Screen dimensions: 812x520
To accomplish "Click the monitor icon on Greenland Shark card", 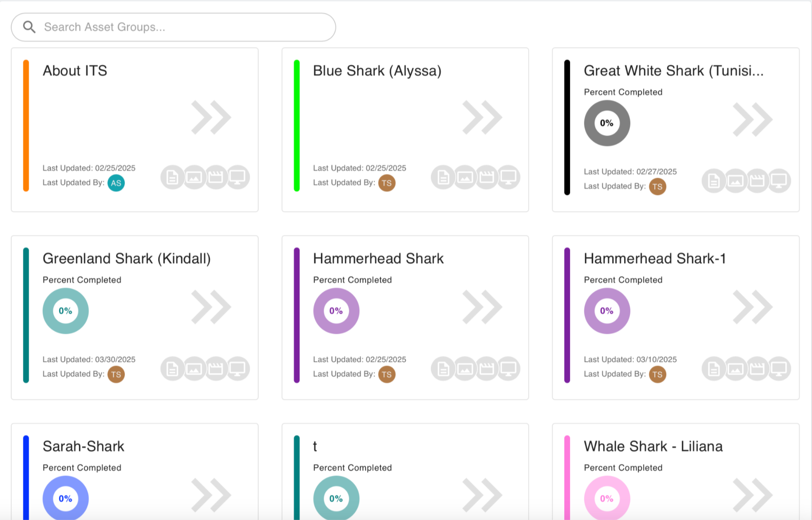I will (237, 368).
